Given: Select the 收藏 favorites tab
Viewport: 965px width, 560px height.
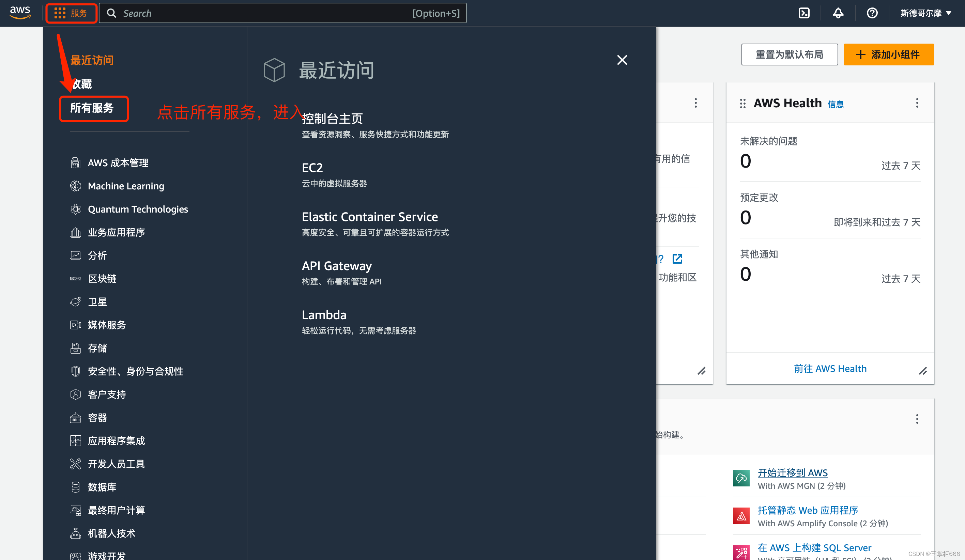Looking at the screenshot, I should coord(81,84).
